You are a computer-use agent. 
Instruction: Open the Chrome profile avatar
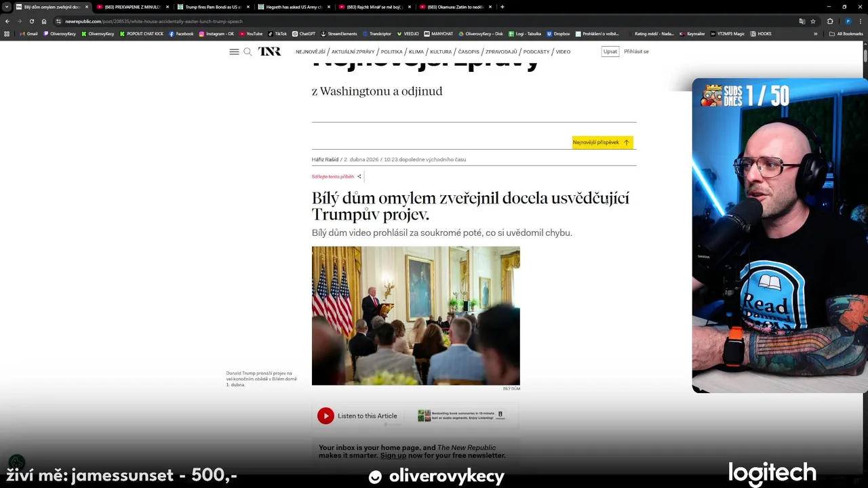(x=848, y=21)
